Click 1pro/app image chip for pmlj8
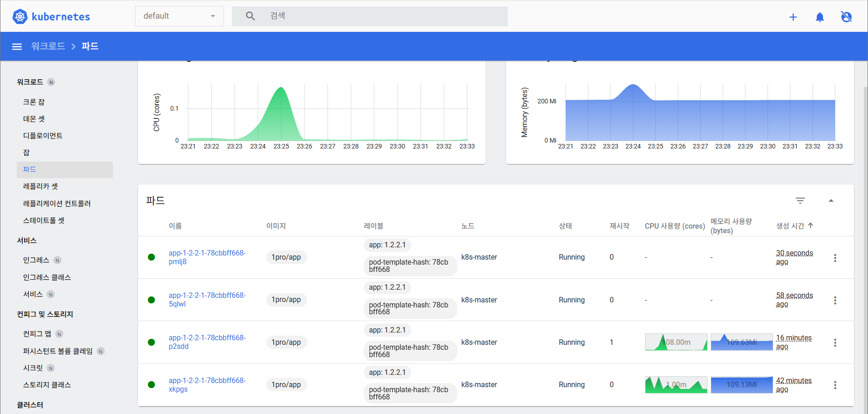The image size is (868, 414). pos(286,257)
